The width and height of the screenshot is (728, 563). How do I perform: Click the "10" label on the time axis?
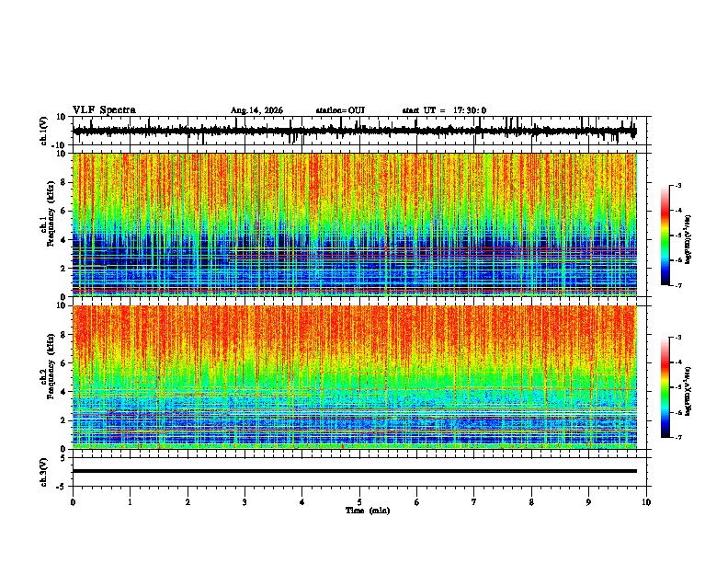pyautogui.click(x=646, y=502)
